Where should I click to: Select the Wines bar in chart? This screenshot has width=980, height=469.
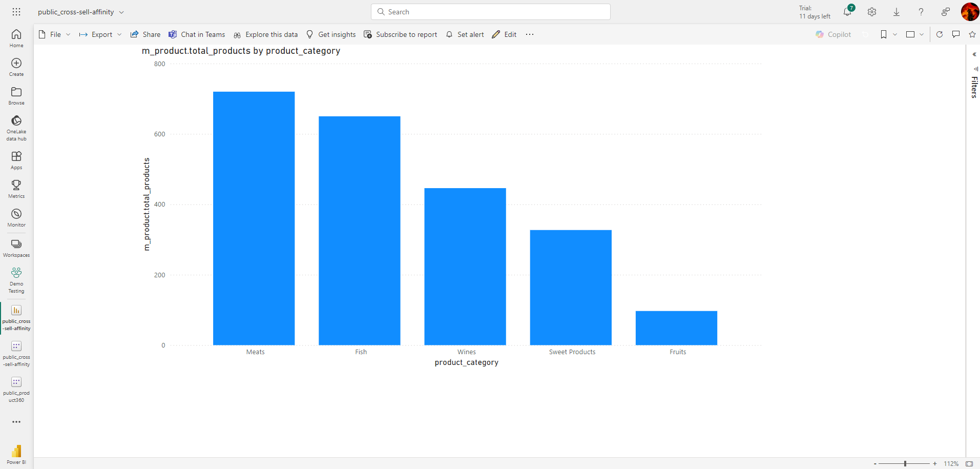tap(465, 267)
